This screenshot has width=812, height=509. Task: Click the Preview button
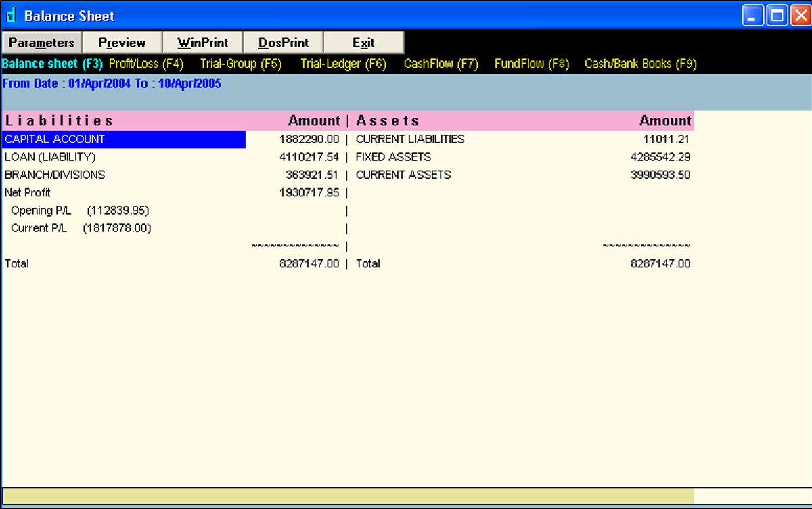122,42
